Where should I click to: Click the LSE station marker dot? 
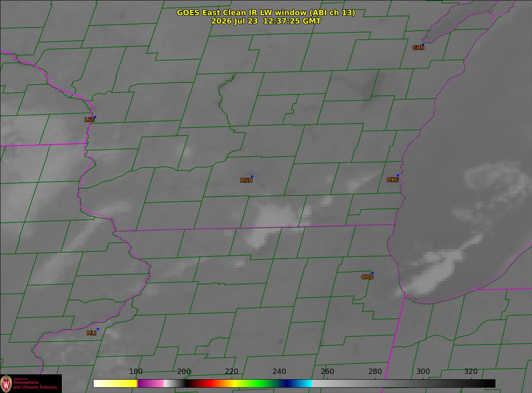point(95,117)
